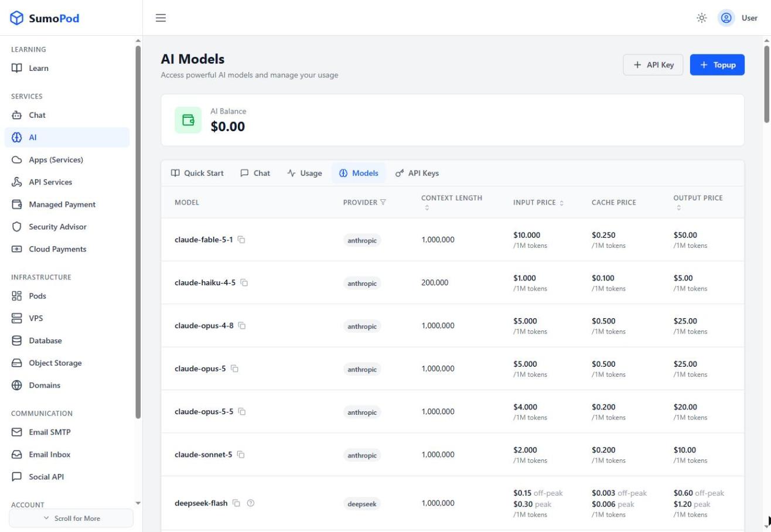Open the Provider column filter
The height and width of the screenshot is (532, 771).
coord(383,203)
